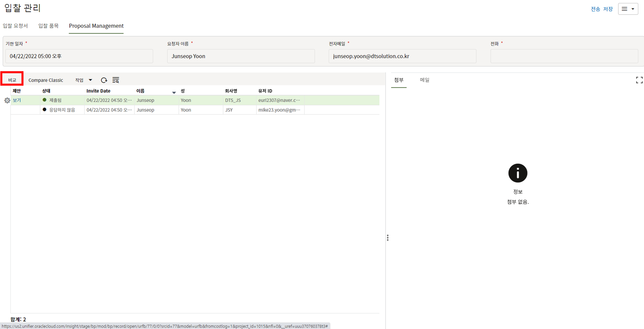Click into the 전화 phone input field
This screenshot has height=329, width=644.
(564, 56)
